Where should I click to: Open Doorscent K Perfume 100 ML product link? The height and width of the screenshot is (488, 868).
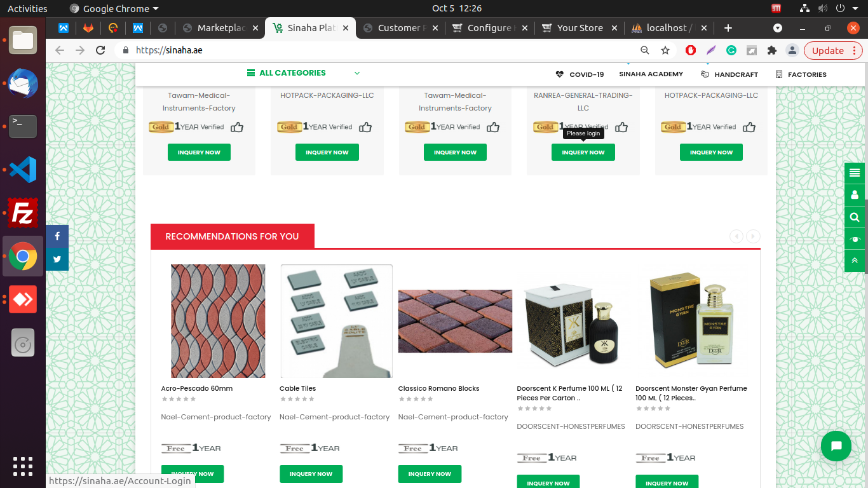point(570,393)
